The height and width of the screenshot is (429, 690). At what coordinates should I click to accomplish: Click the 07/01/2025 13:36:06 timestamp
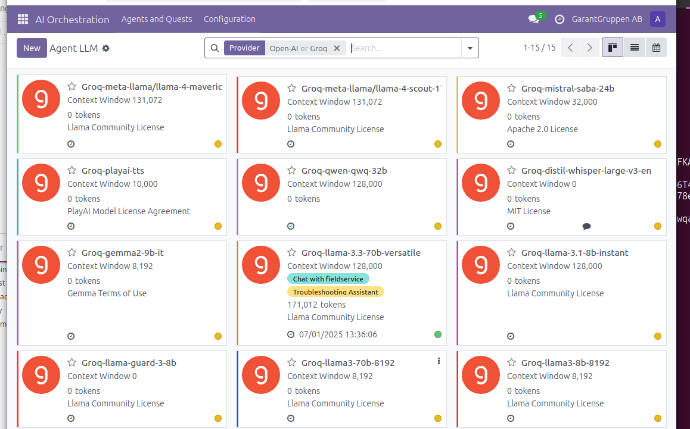(x=338, y=334)
